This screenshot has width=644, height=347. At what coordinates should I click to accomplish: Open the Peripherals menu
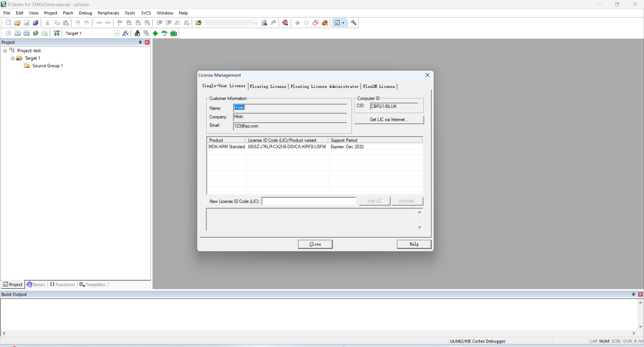pos(108,13)
